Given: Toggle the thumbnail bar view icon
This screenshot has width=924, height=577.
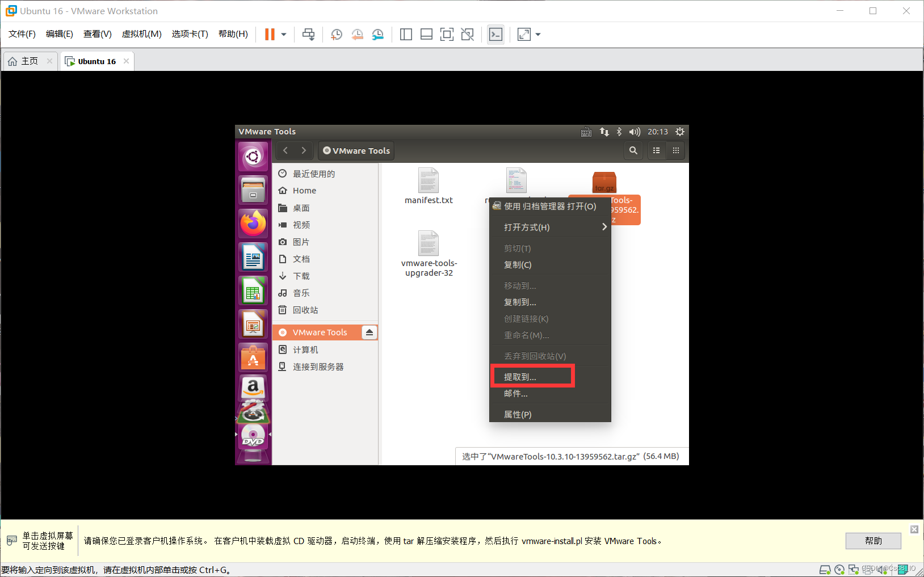Looking at the screenshot, I should [x=426, y=35].
